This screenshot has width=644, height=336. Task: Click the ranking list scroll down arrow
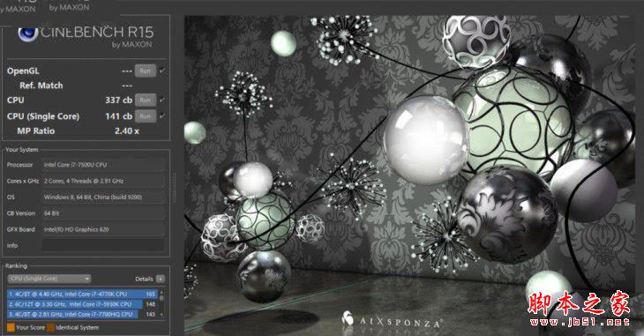[161, 315]
